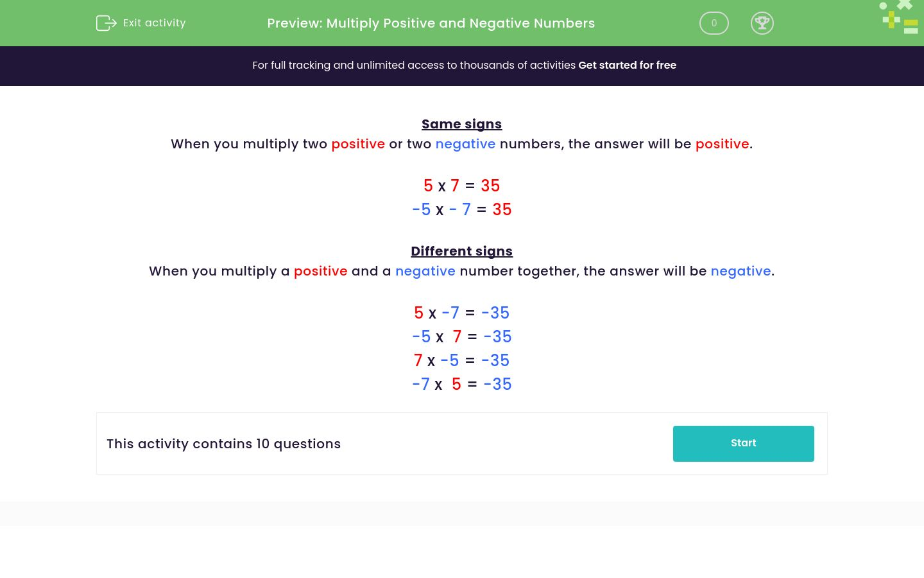Viewport: 924px width, 578px height.
Task: Click the cross shape in the corner logo
Action: coord(905,5)
